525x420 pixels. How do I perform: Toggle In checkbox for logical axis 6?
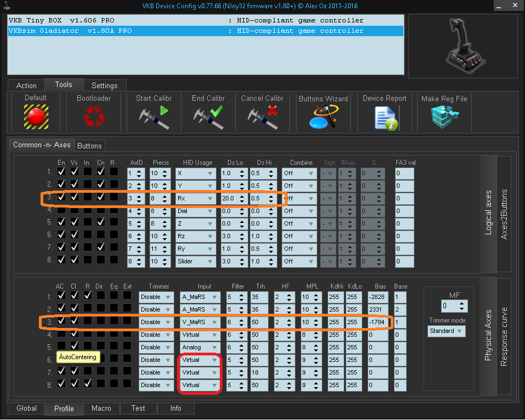coord(87,234)
